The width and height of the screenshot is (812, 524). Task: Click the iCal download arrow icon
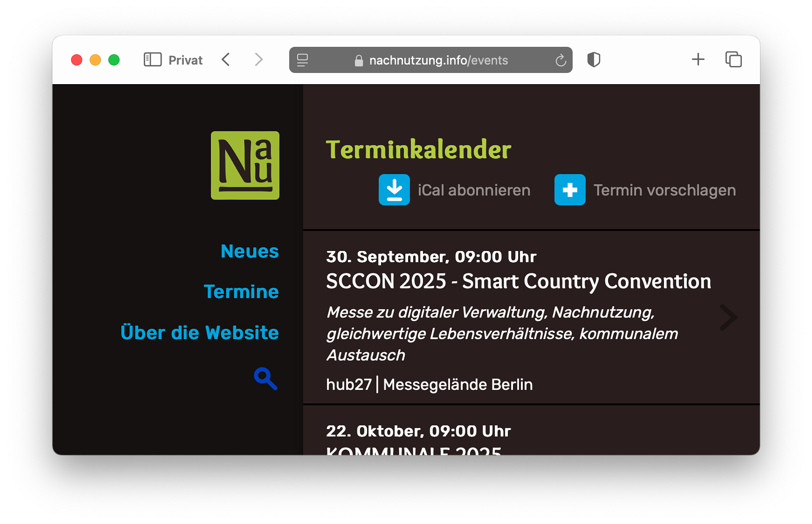pos(394,189)
